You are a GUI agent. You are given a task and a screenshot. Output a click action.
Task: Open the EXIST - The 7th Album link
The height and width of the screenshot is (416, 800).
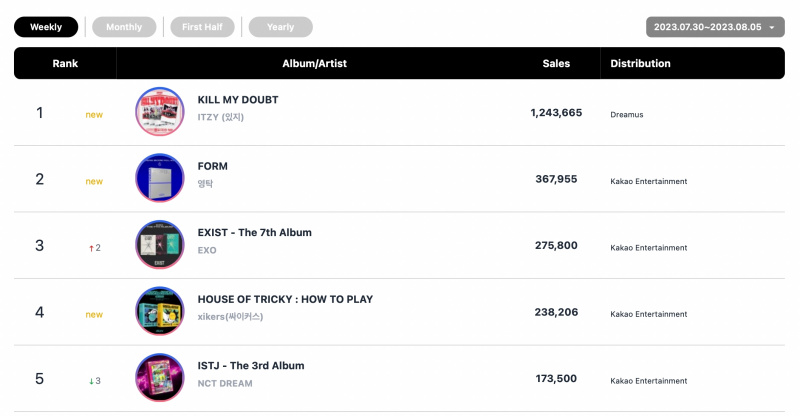(x=255, y=232)
